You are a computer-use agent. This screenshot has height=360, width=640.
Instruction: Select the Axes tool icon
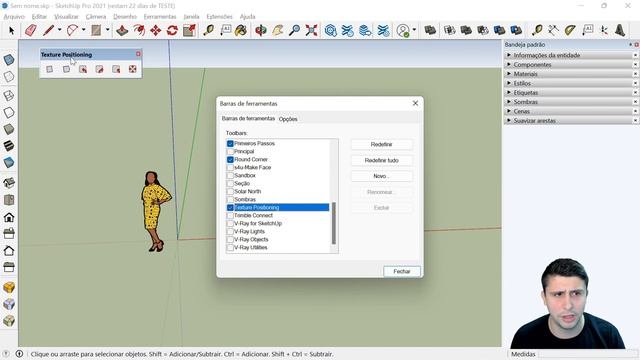604,31
